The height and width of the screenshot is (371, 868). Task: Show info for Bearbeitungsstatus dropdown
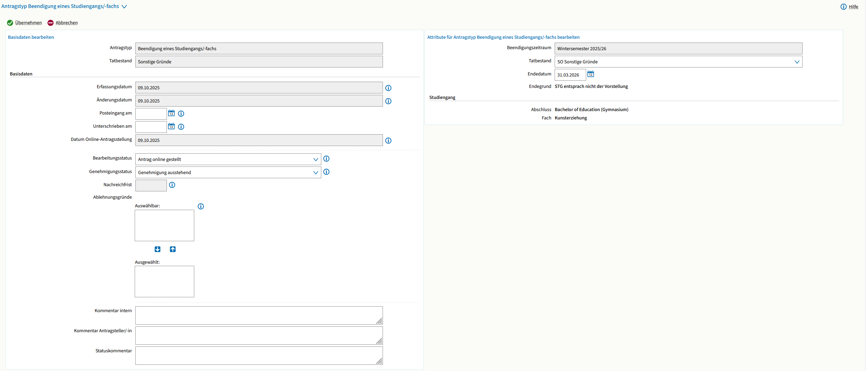pos(326,159)
